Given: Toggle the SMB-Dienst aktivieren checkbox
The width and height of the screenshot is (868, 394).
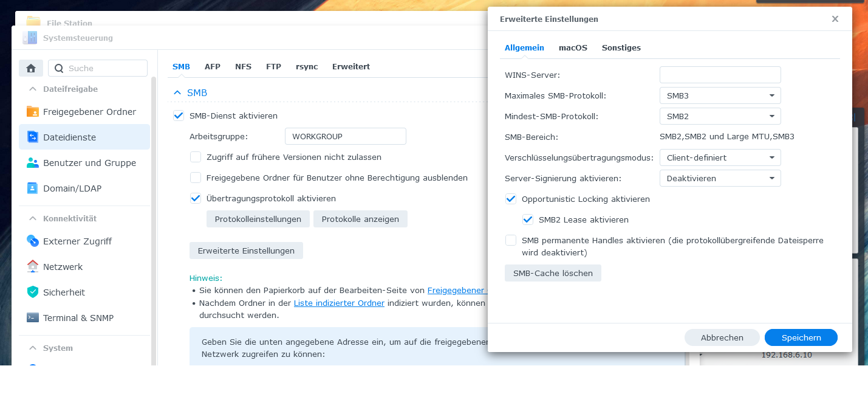Looking at the screenshot, I should pyautogui.click(x=179, y=116).
